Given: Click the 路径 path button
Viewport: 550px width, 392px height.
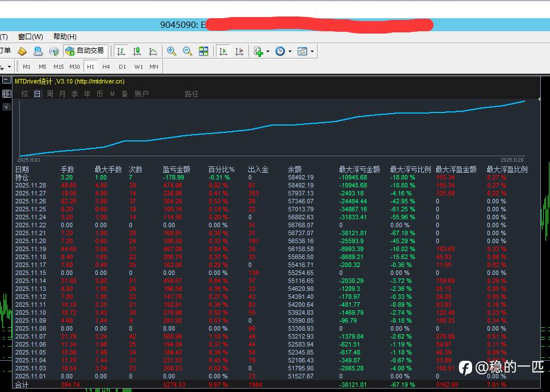Looking at the screenshot, I should (191, 94).
